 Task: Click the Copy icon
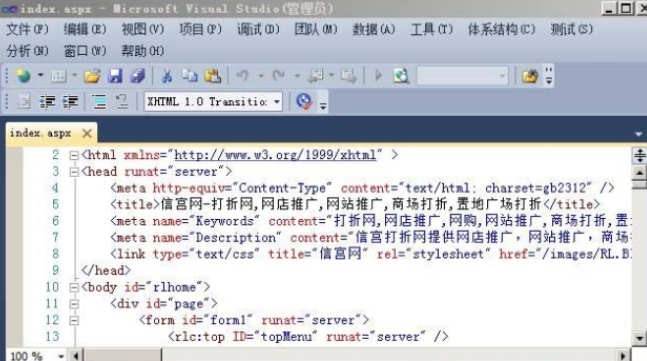tap(190, 76)
